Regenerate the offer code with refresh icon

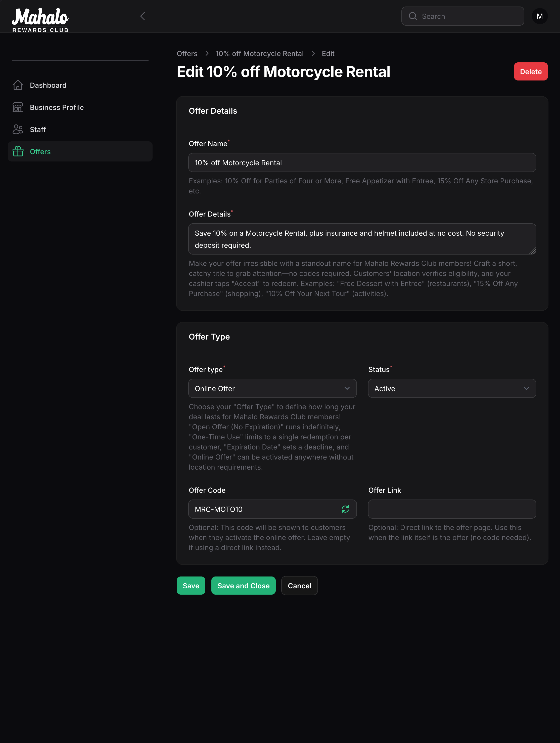(345, 509)
